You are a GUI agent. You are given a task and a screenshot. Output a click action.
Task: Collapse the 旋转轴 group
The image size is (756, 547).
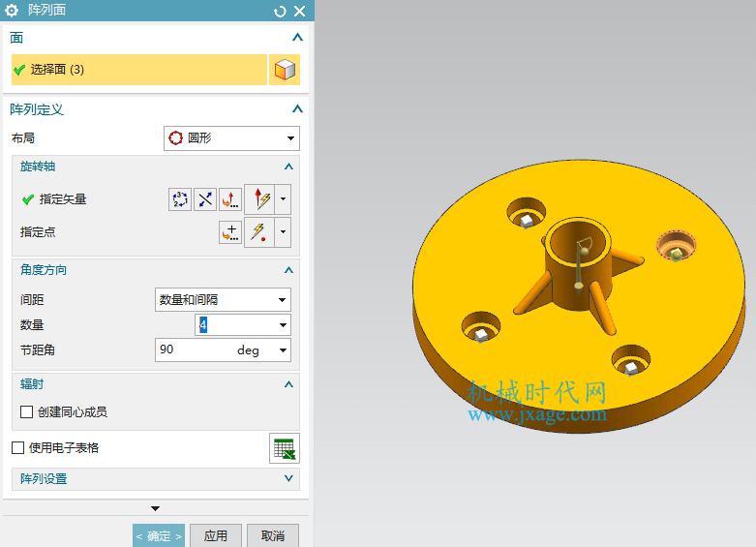(x=288, y=167)
